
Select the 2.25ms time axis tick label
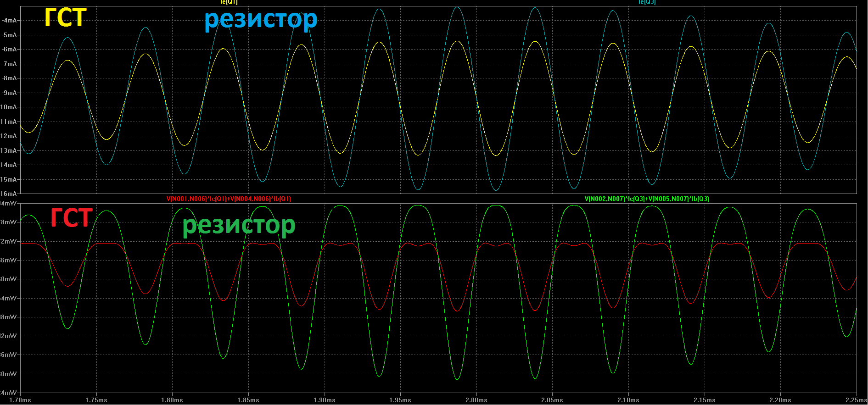click(857, 400)
